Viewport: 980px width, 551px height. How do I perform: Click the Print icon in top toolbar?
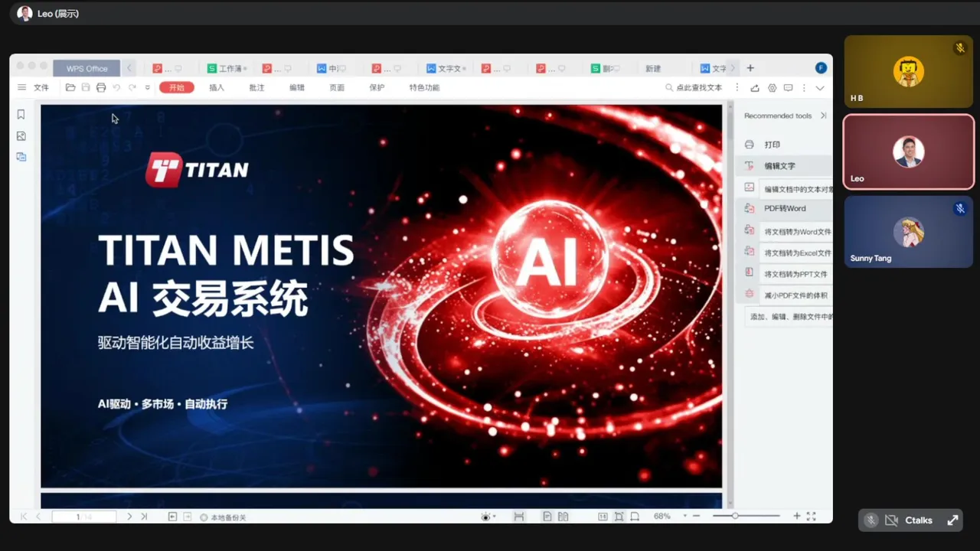click(x=101, y=88)
